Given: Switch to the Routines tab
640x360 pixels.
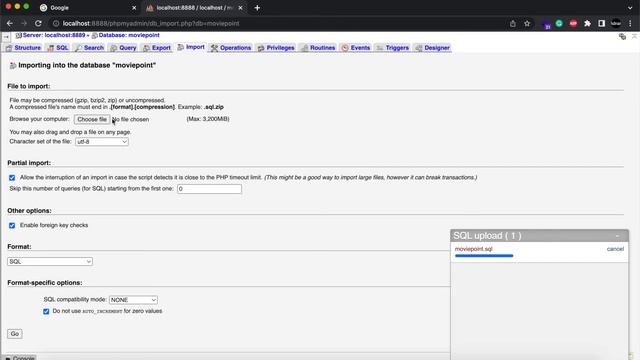Looking at the screenshot, I should tap(318, 48).
